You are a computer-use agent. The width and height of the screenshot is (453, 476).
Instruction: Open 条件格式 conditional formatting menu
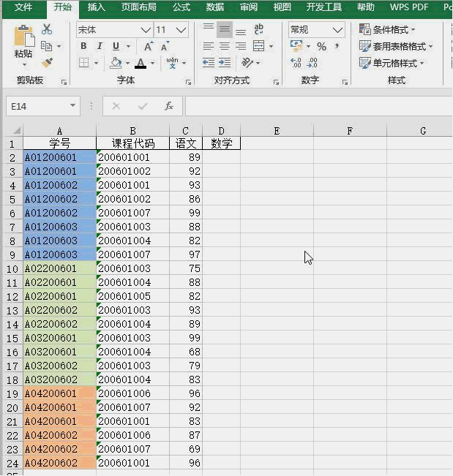coord(387,29)
